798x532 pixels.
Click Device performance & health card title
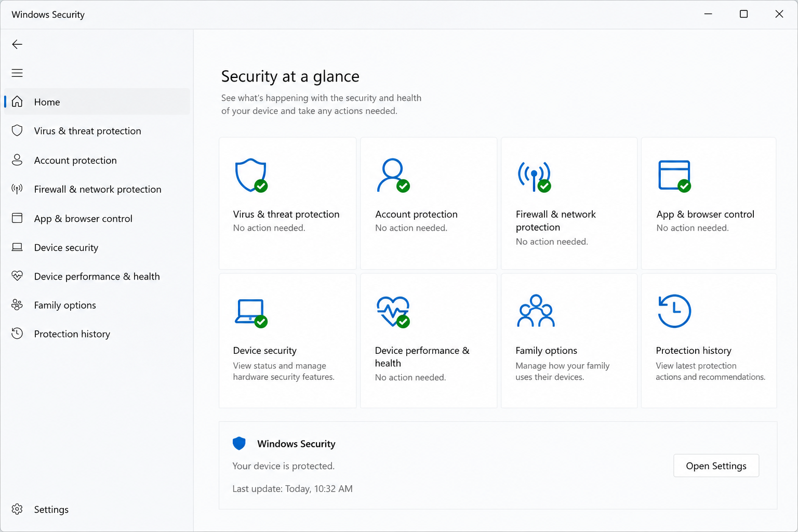click(x=422, y=357)
